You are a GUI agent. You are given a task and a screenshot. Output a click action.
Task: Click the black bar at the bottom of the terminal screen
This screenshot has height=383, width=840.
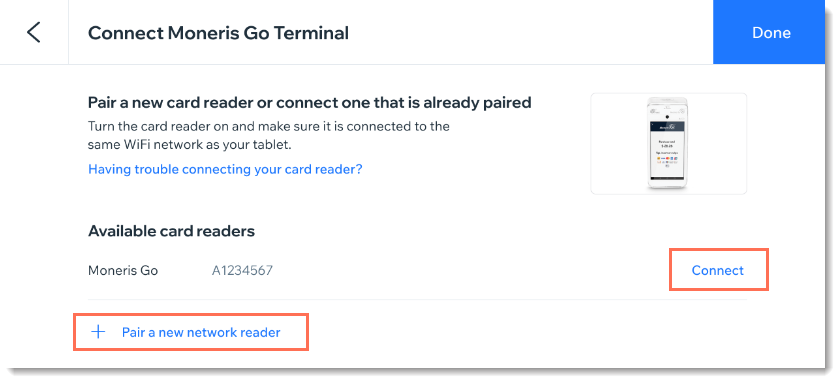tap(667, 178)
